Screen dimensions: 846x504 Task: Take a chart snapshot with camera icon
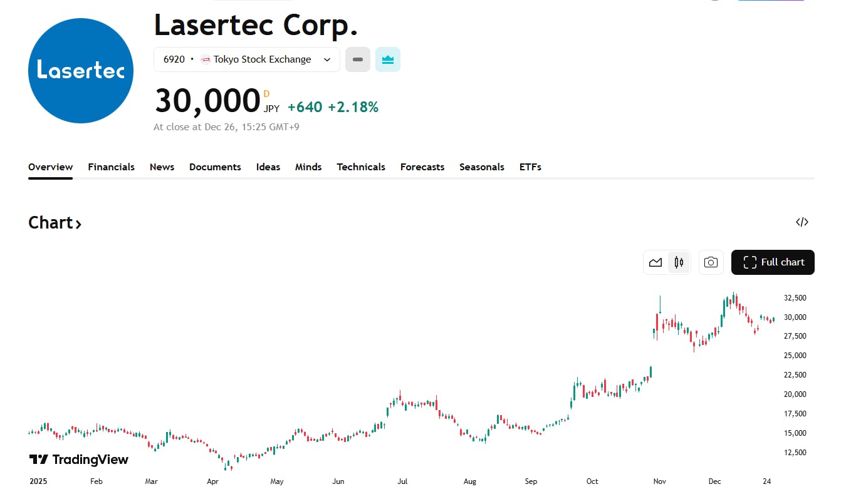711,262
